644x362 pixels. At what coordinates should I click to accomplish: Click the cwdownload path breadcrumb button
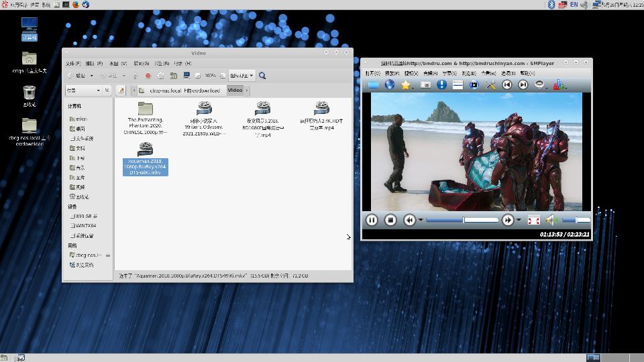(x=181, y=90)
